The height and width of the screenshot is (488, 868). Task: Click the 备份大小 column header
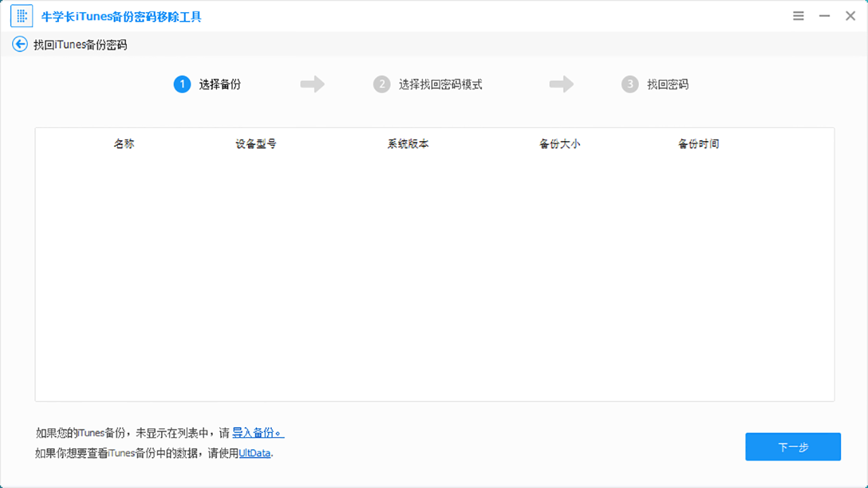[559, 144]
